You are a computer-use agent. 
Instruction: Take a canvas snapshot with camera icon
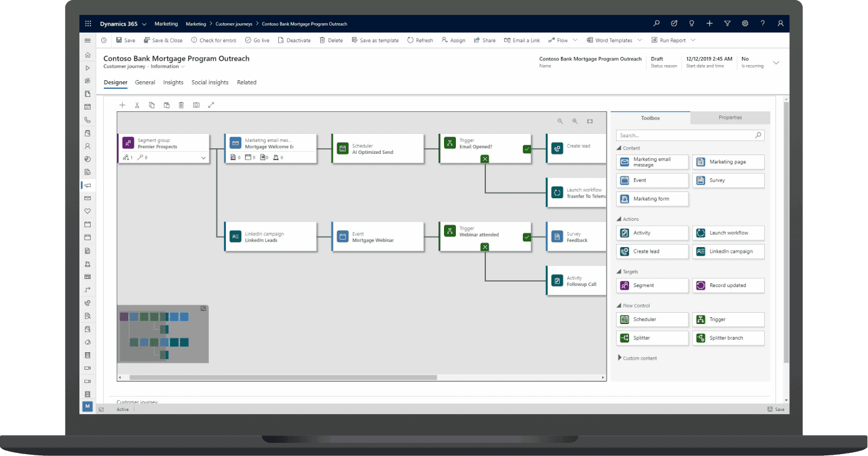196,105
